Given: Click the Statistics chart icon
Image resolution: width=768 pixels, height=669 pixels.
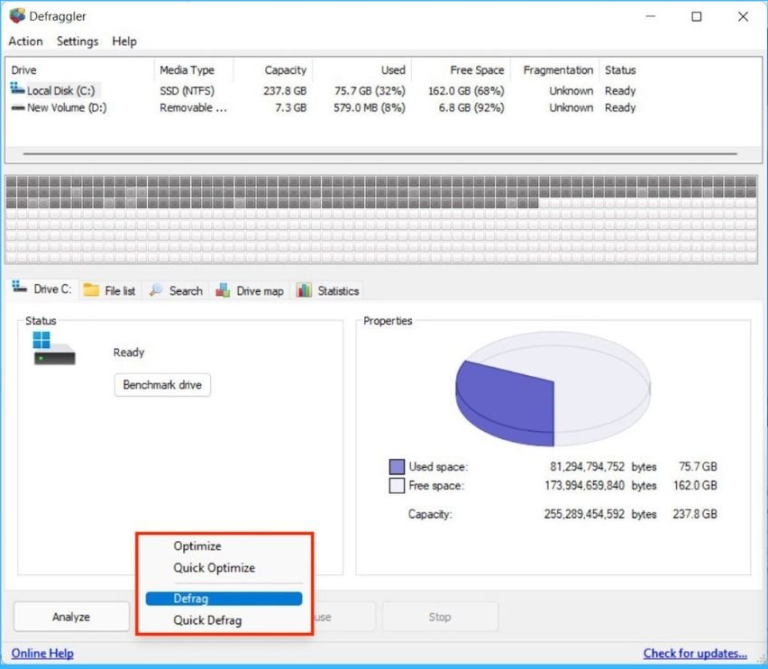Looking at the screenshot, I should (x=304, y=290).
